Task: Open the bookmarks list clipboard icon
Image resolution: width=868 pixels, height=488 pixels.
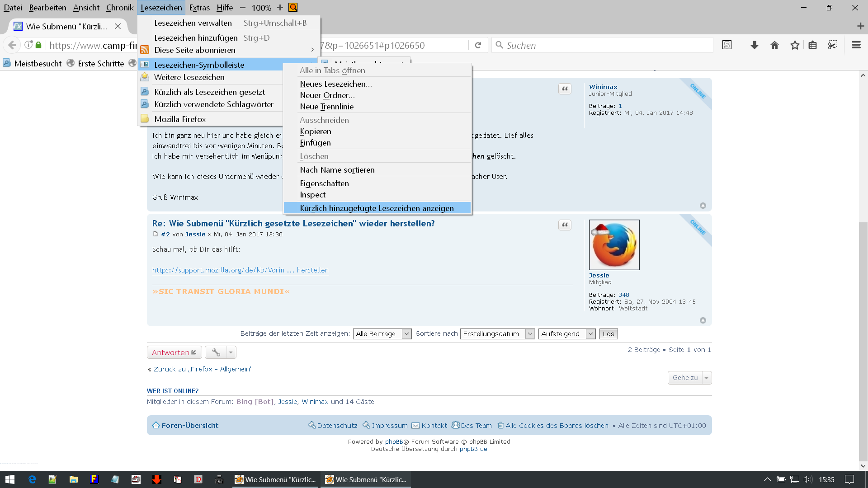Action: point(812,45)
